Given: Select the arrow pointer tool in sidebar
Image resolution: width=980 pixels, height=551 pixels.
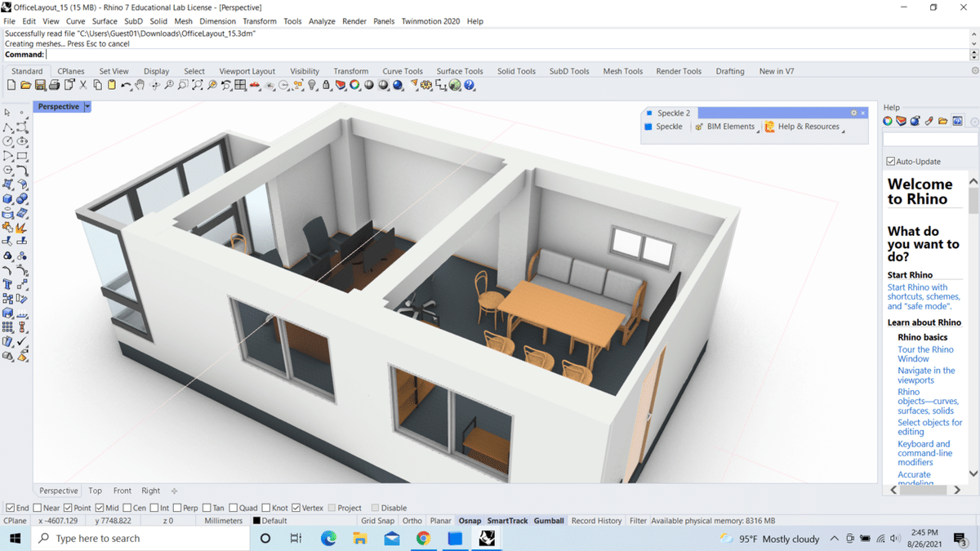Looking at the screenshot, I should pyautogui.click(x=7, y=113).
